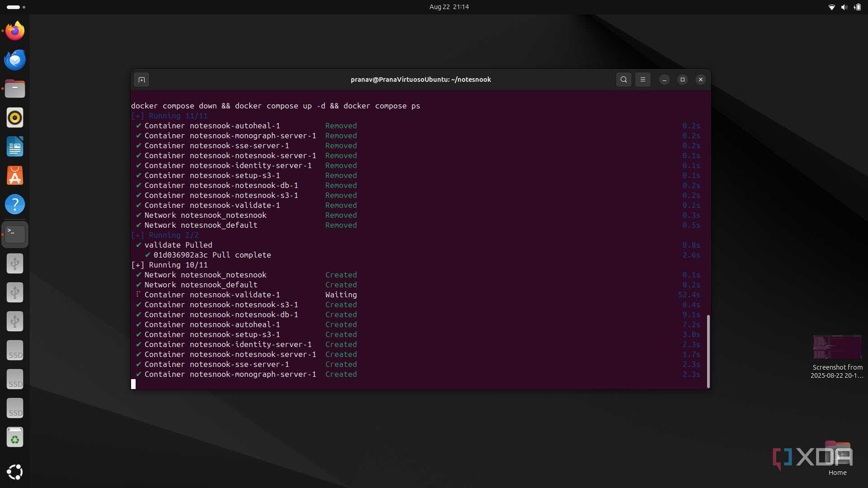The image size is (868, 488).
Task: Open Firefox from the dock
Action: coord(15,31)
